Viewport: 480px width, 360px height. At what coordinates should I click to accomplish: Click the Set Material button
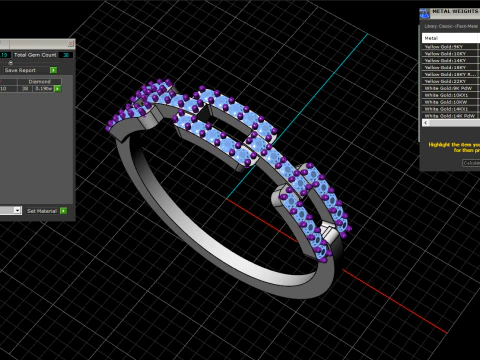42,211
